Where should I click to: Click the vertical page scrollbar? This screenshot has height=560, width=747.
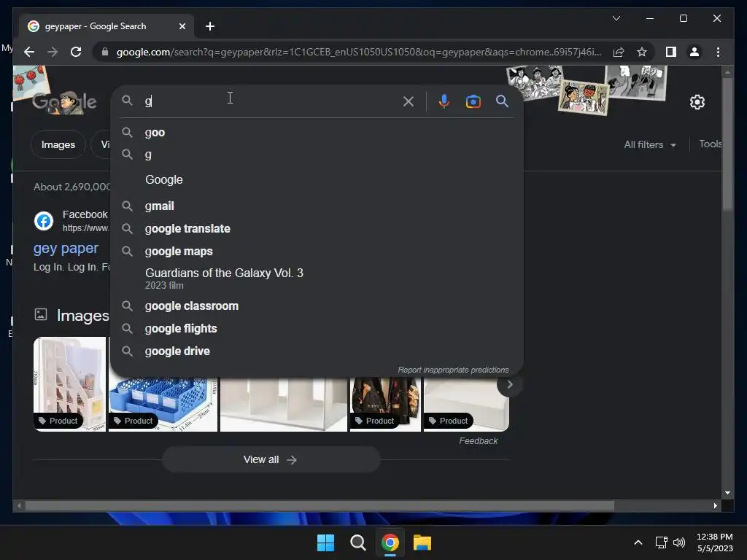coord(727,144)
